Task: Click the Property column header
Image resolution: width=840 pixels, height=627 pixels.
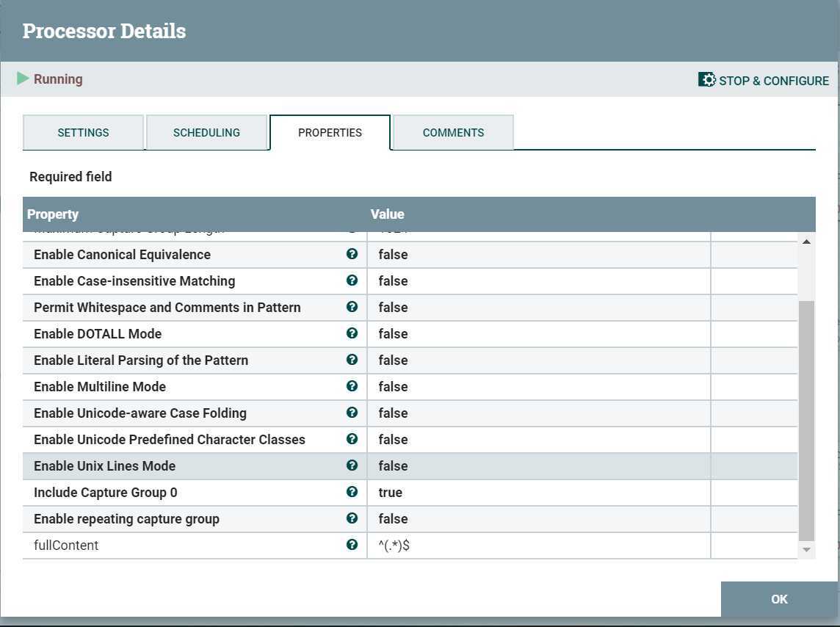Action: [53, 214]
